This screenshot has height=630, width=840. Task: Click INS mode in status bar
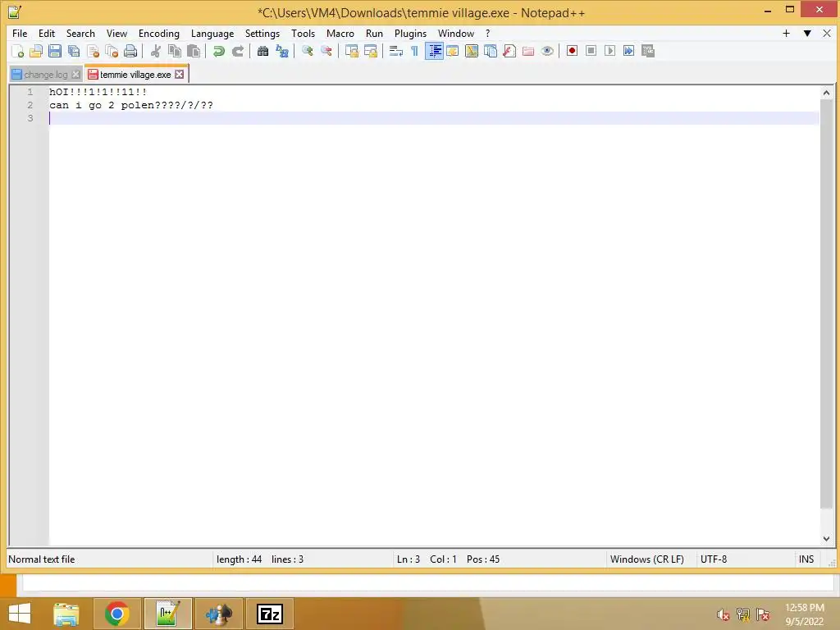click(806, 559)
